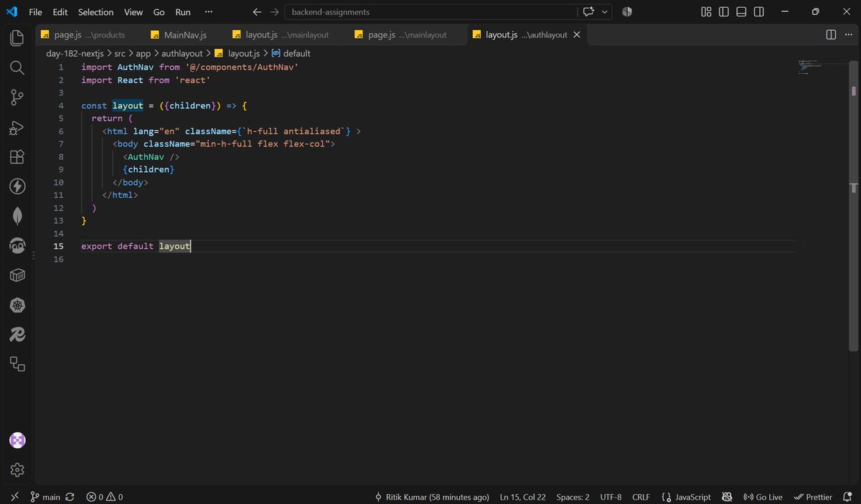Click the remote window indicator in status bar
Screen dimensions: 861x504
(x=15, y=497)
